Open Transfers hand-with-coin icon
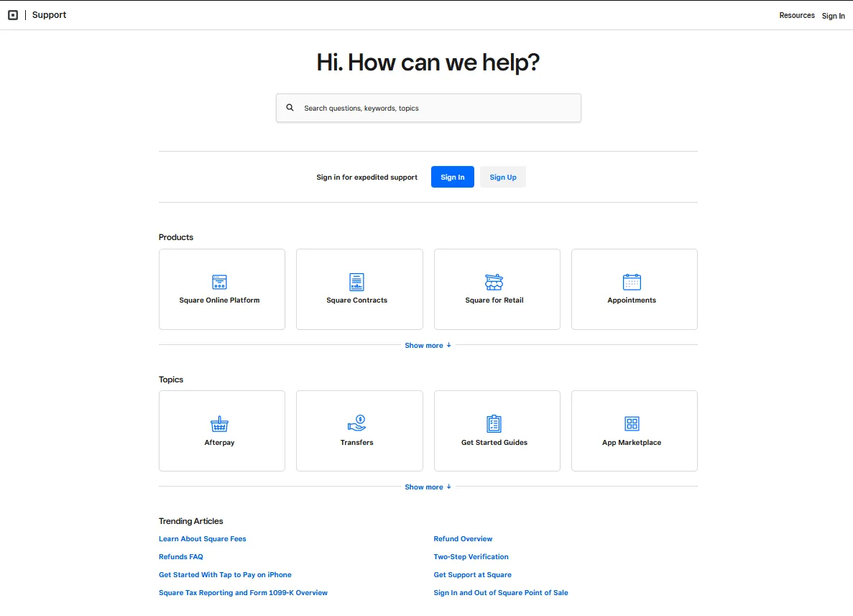 point(357,423)
